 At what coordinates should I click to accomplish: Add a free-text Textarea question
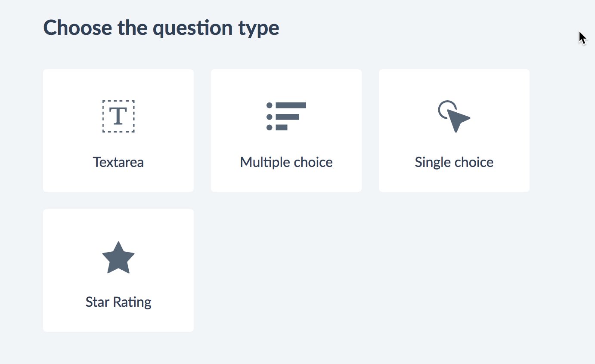click(118, 131)
